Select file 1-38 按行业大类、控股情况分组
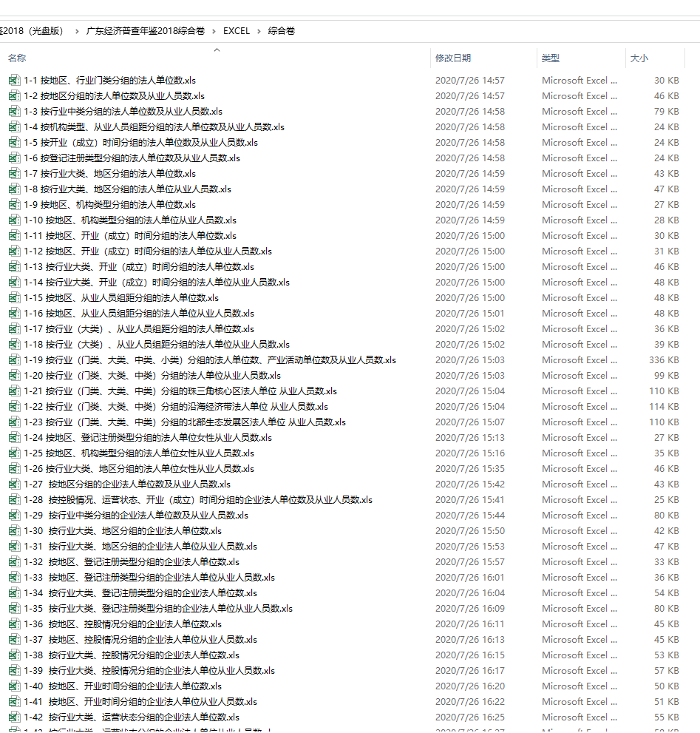The height and width of the screenshot is (733, 700). (x=132, y=655)
